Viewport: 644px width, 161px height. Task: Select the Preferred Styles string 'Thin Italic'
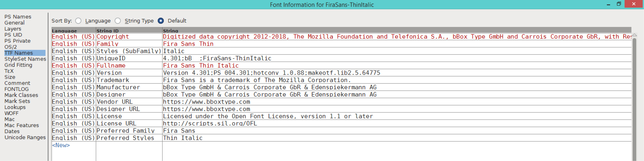[x=183, y=138]
